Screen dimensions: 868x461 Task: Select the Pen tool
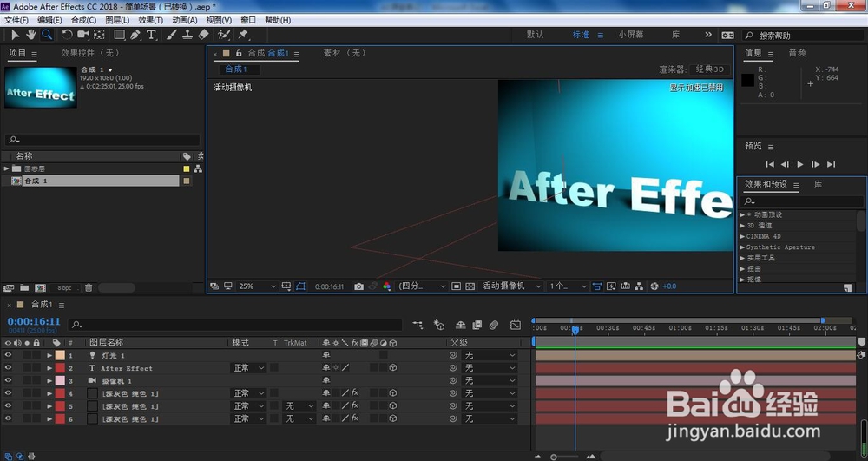135,35
